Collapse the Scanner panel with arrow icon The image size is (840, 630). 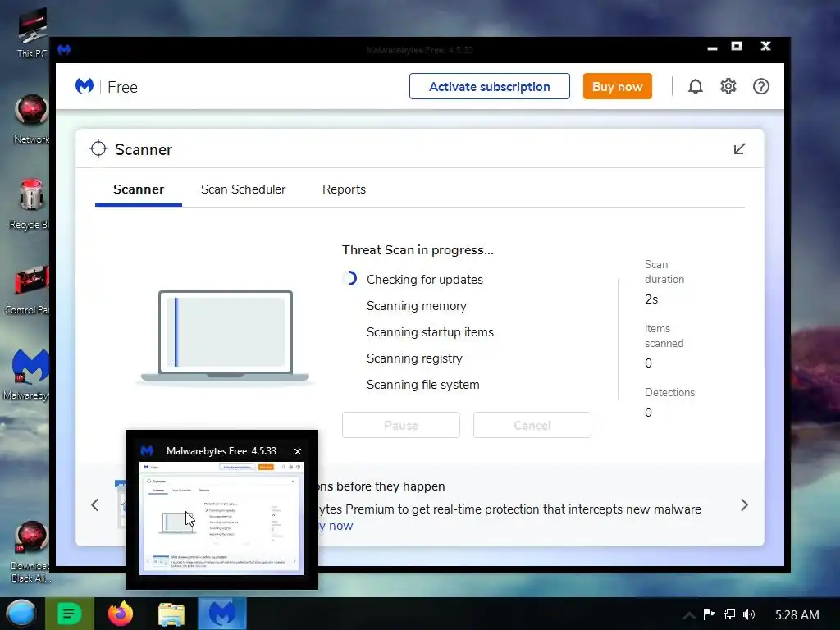point(739,149)
